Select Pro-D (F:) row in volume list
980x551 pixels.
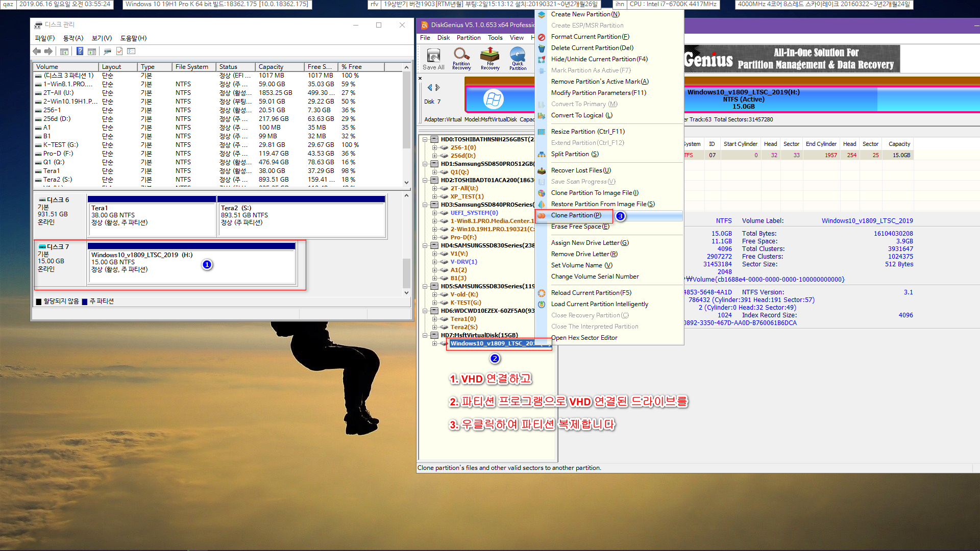tap(218, 154)
